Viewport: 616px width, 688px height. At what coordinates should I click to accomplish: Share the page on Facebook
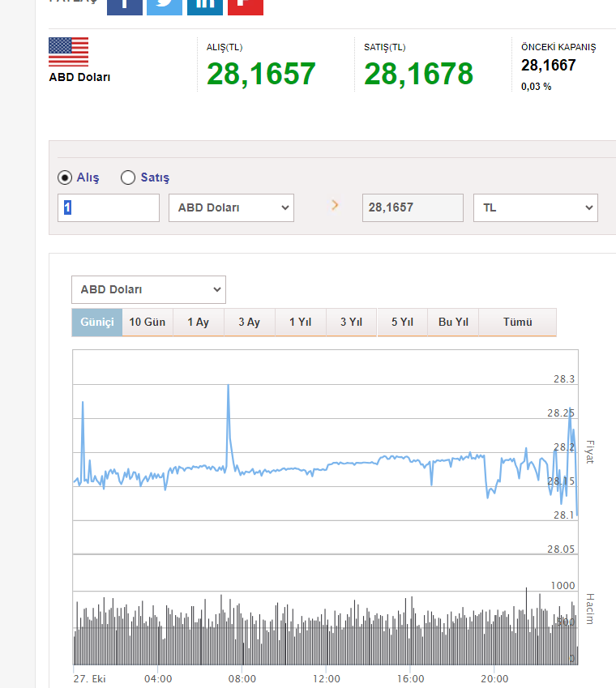pyautogui.click(x=125, y=7)
